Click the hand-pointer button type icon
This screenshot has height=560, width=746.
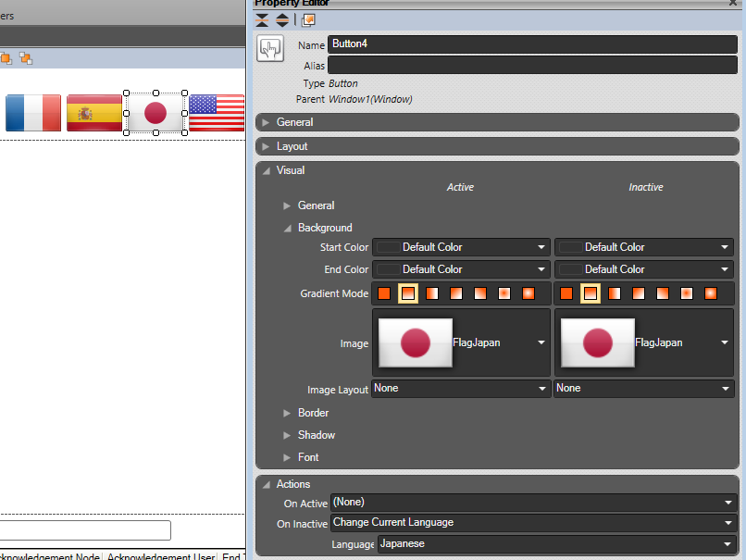[x=270, y=48]
